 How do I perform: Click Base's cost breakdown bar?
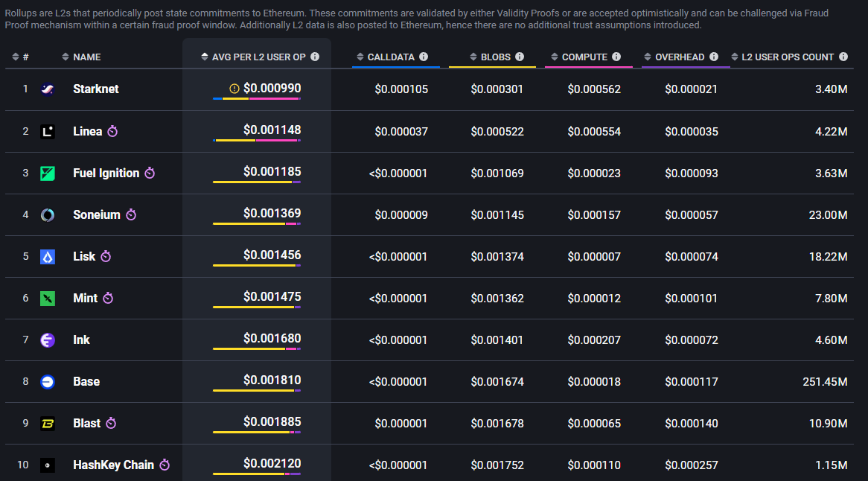257,391
